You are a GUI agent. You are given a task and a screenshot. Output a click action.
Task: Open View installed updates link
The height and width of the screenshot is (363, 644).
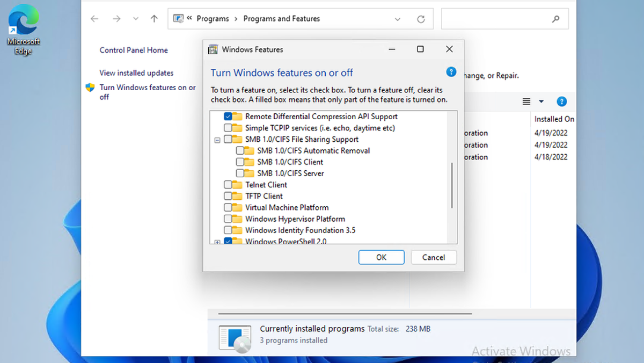[136, 73]
